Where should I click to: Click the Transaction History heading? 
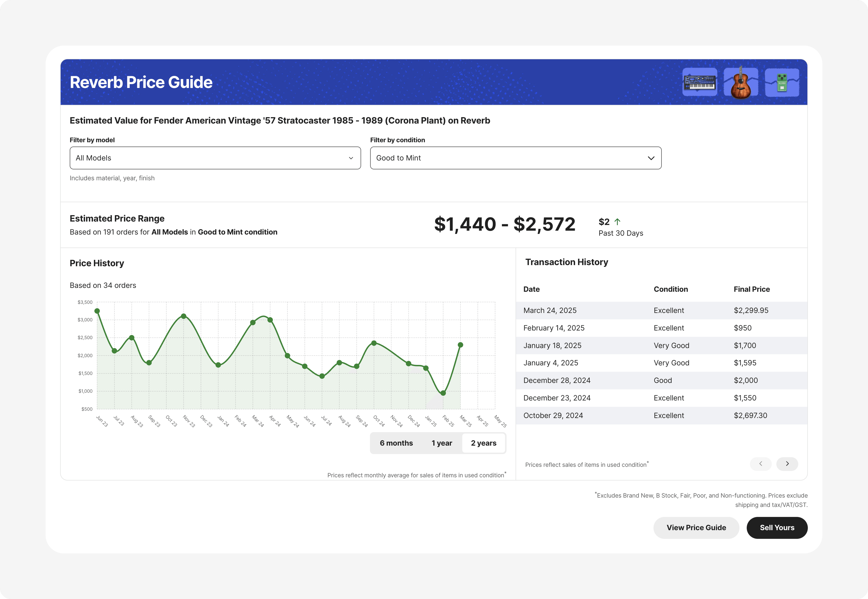click(x=566, y=262)
